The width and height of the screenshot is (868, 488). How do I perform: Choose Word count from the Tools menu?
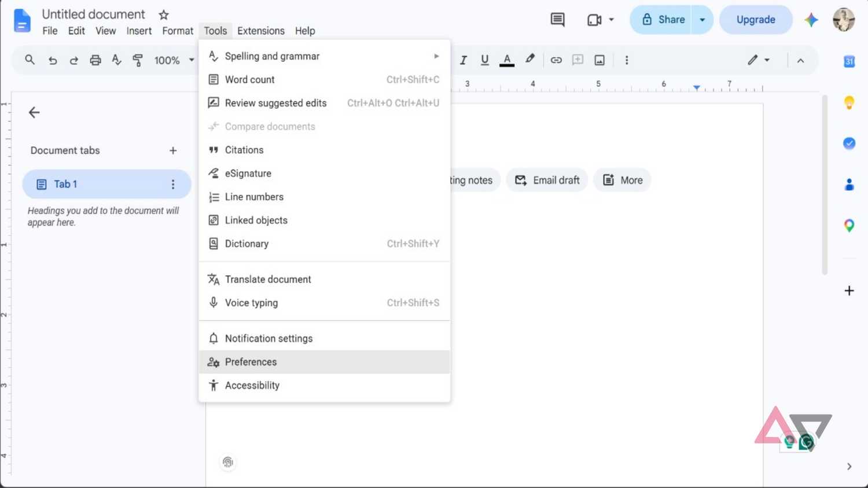pyautogui.click(x=324, y=80)
